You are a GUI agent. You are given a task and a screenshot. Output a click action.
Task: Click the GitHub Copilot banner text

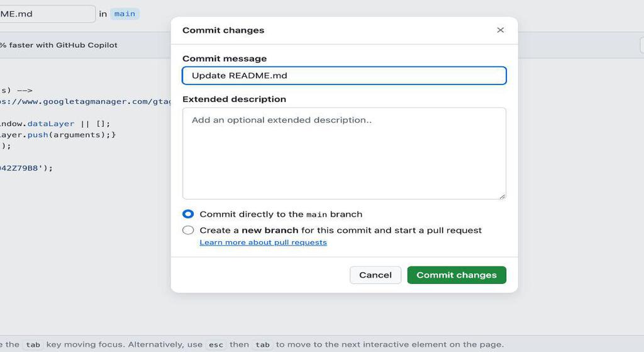(60, 45)
